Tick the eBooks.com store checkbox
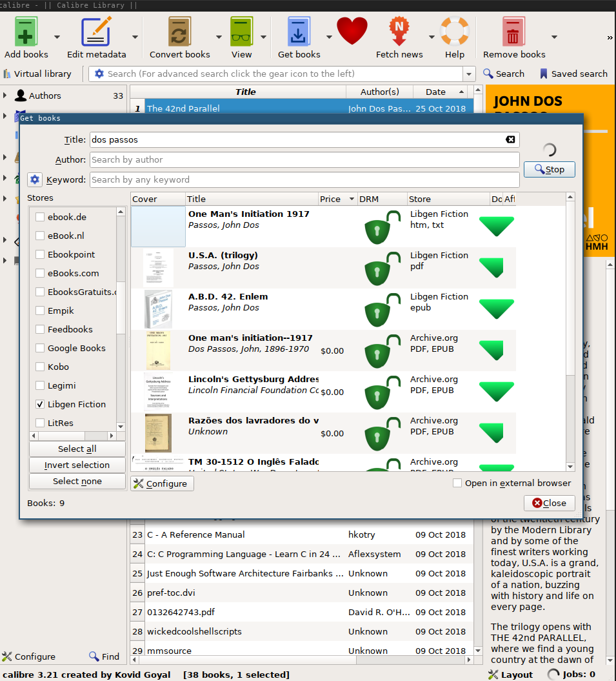 [40, 273]
